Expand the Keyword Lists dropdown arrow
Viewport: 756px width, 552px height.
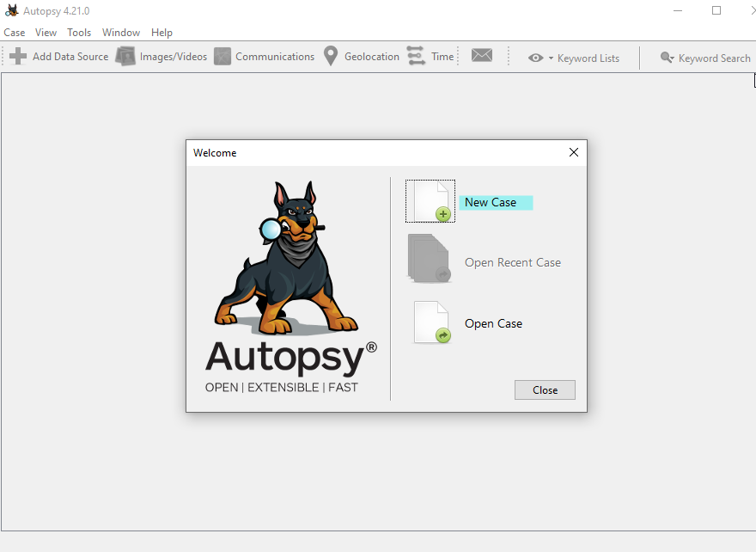551,58
